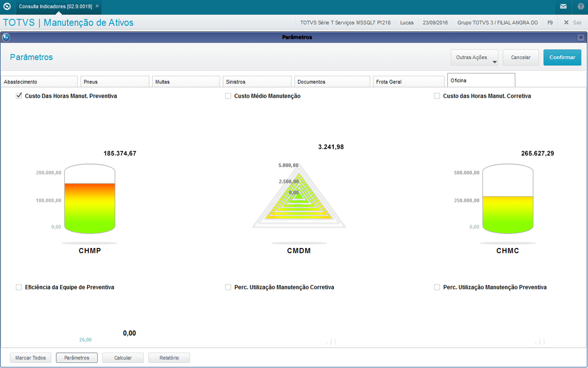This screenshot has width=588, height=368.
Task: Enable the Custo Médio Manutenção checkbox
Action: click(x=228, y=96)
